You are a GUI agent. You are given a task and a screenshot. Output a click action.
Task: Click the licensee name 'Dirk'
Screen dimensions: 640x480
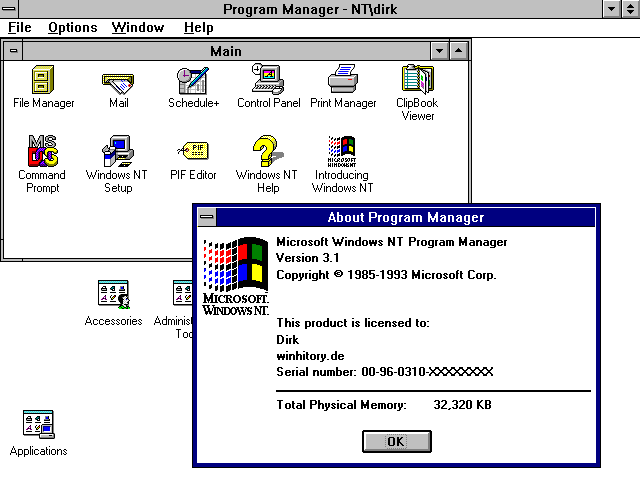click(x=287, y=340)
